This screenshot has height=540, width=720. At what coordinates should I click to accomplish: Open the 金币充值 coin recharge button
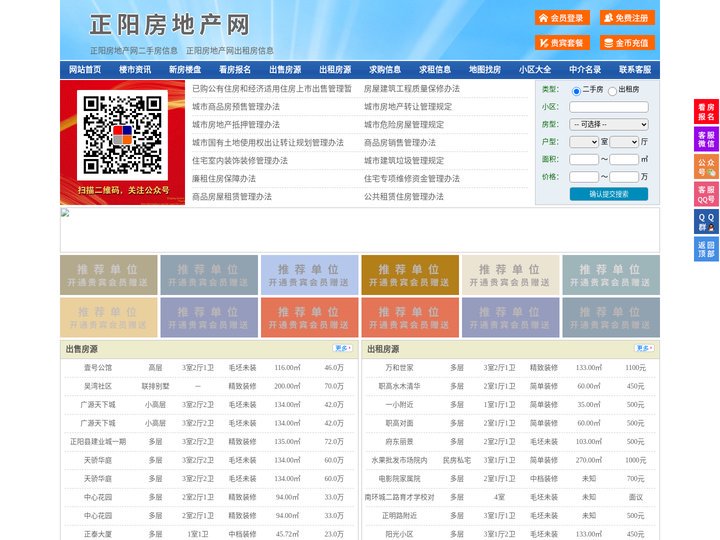tap(627, 43)
